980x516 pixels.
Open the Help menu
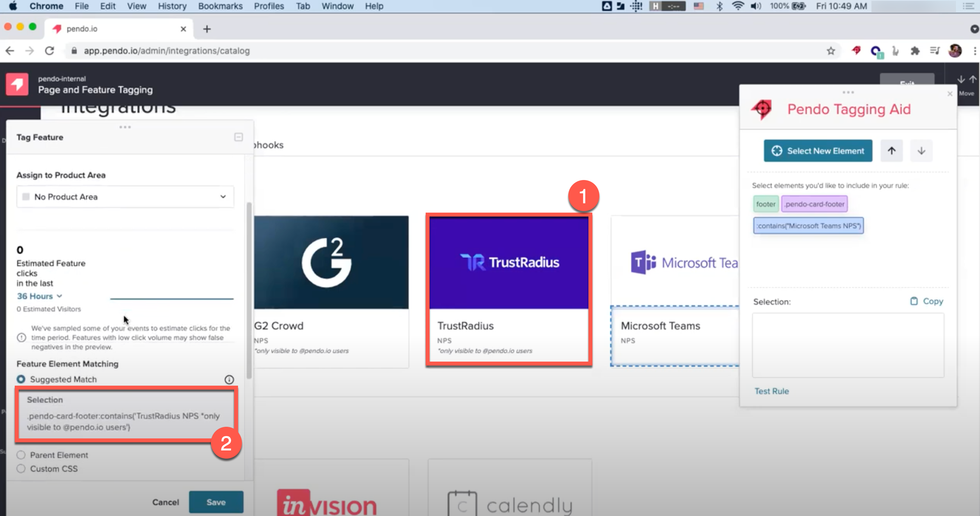pos(374,6)
